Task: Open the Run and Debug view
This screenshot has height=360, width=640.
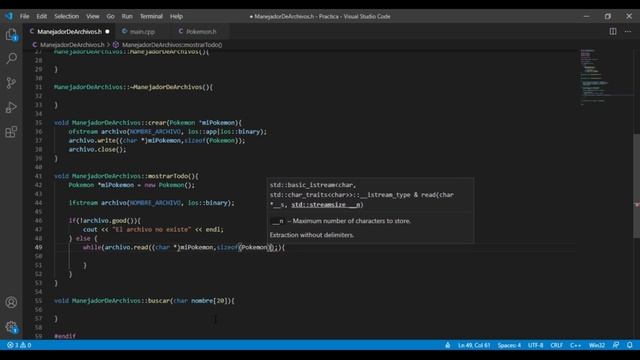Action: coord(11,107)
